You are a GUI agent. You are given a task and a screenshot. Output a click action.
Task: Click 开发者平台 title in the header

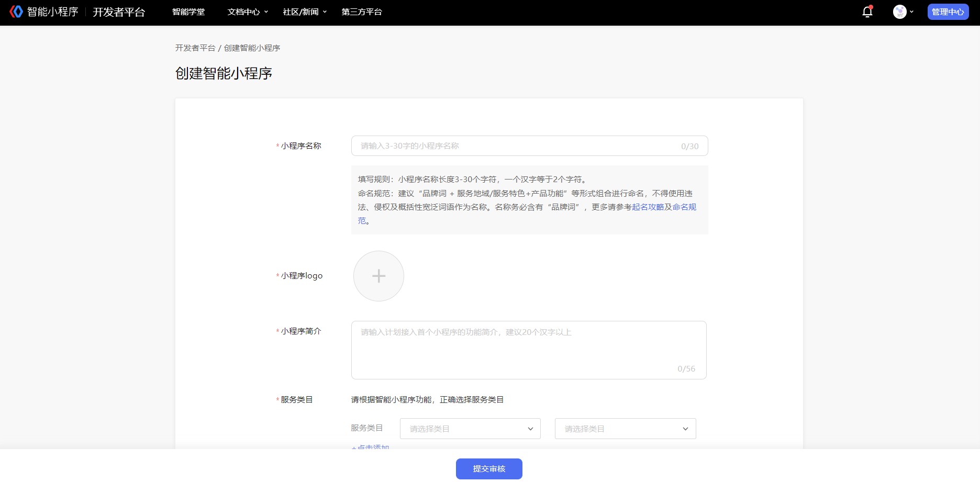(x=119, y=12)
